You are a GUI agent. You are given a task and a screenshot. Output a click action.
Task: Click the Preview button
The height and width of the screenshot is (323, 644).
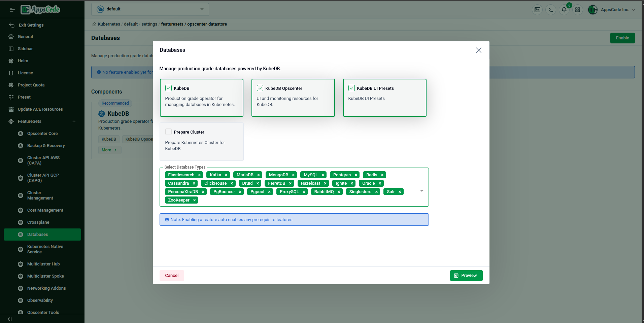coord(466,275)
